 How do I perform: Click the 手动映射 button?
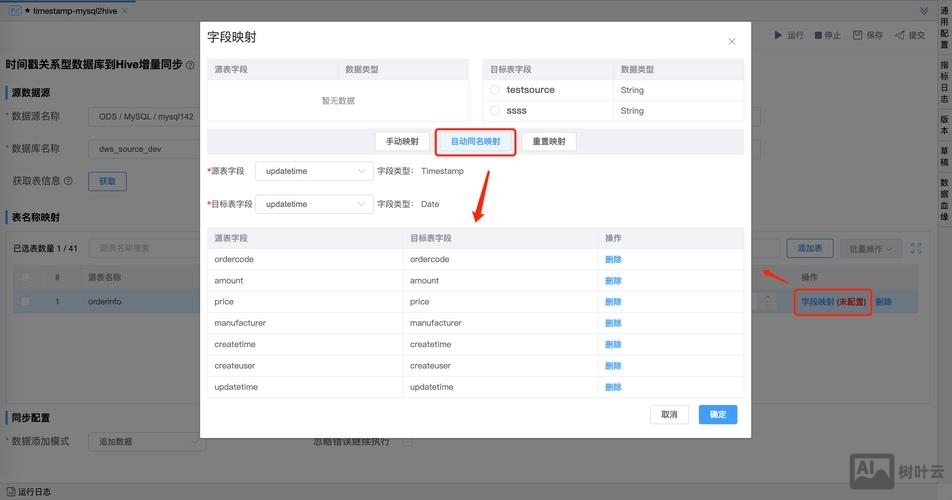(402, 141)
